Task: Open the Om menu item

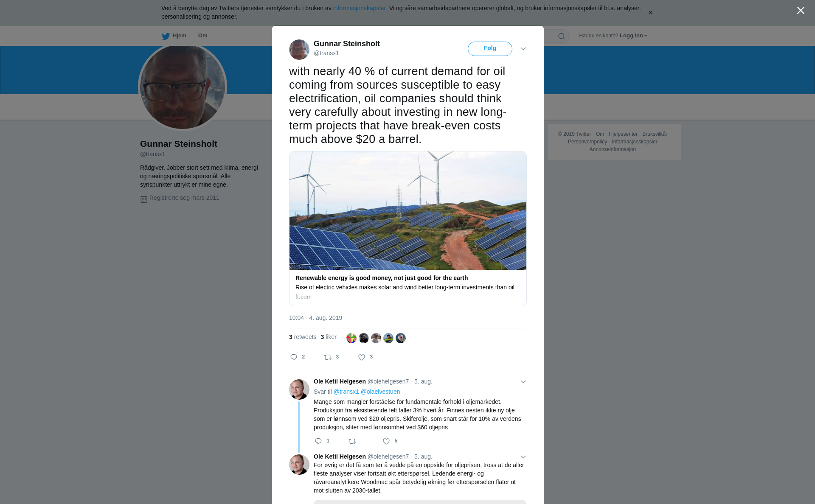Action: coord(202,36)
